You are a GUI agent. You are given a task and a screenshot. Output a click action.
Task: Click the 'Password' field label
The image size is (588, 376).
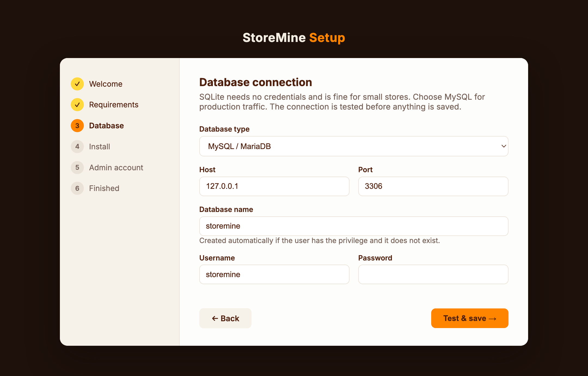point(375,258)
